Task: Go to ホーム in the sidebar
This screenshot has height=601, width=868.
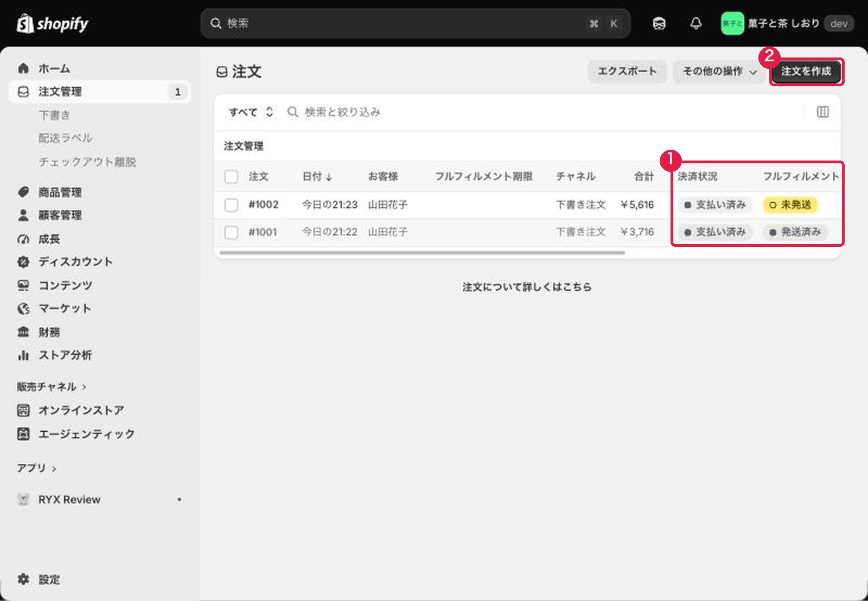Action: pos(100,68)
